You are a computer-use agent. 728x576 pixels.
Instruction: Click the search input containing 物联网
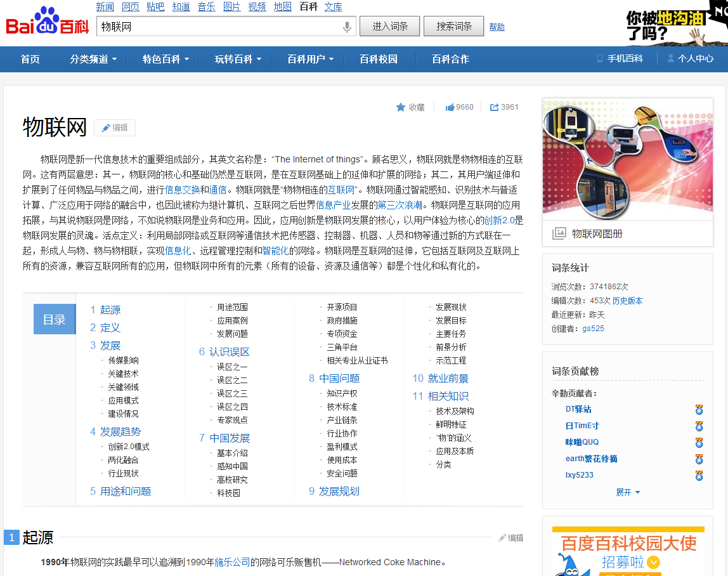click(x=219, y=27)
